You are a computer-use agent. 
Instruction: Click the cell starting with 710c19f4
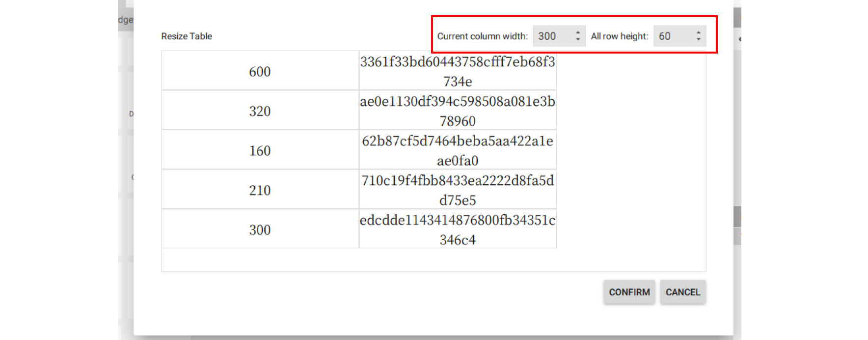coord(458,190)
